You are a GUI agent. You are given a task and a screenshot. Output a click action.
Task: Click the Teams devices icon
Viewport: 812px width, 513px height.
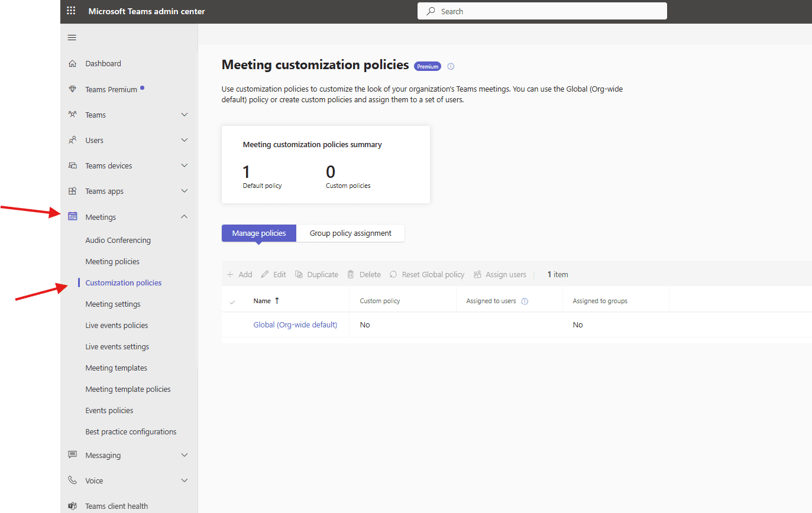pyautogui.click(x=72, y=165)
